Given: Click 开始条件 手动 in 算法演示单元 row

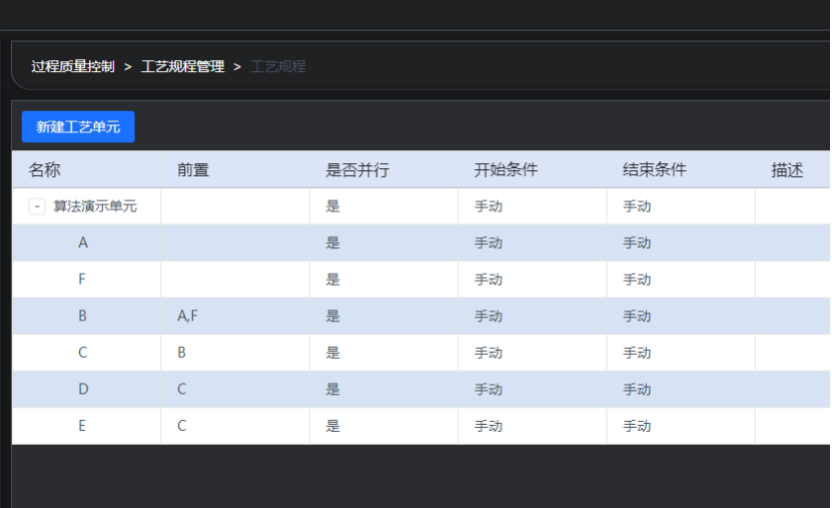Looking at the screenshot, I should (x=488, y=206).
